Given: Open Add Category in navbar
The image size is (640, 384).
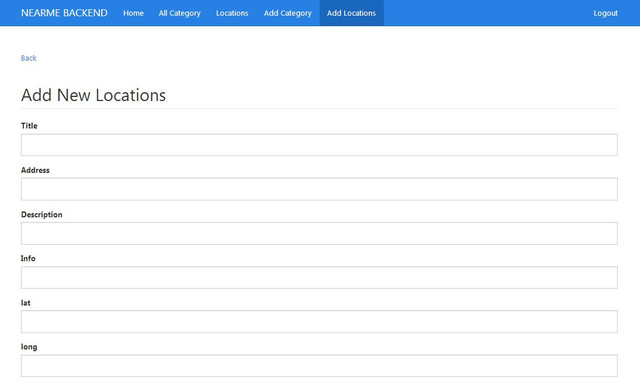Looking at the screenshot, I should point(288,13).
